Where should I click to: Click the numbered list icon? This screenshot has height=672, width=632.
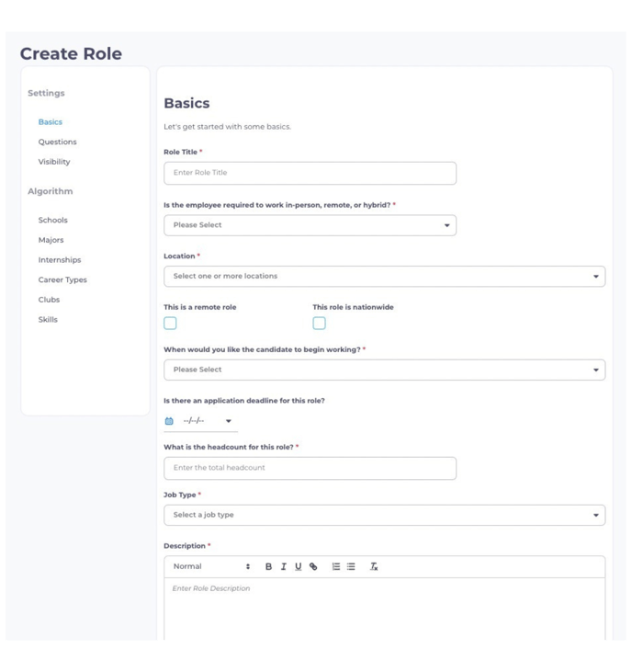coord(336,566)
